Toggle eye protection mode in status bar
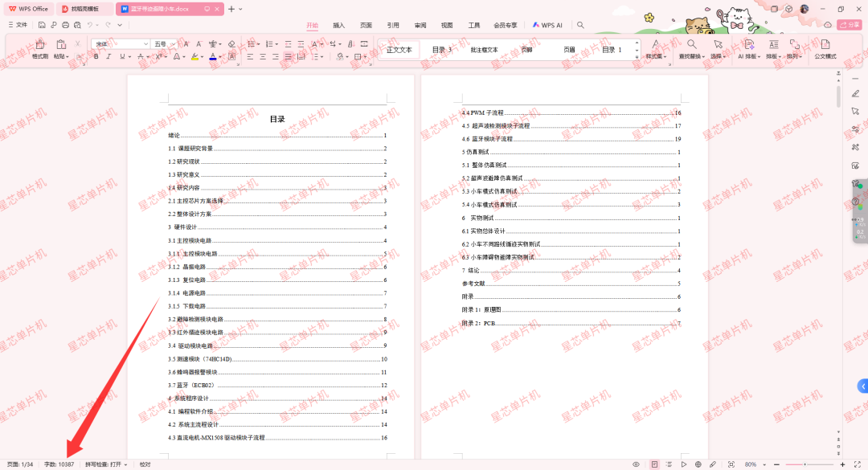The width and height of the screenshot is (868, 470). pos(636,464)
